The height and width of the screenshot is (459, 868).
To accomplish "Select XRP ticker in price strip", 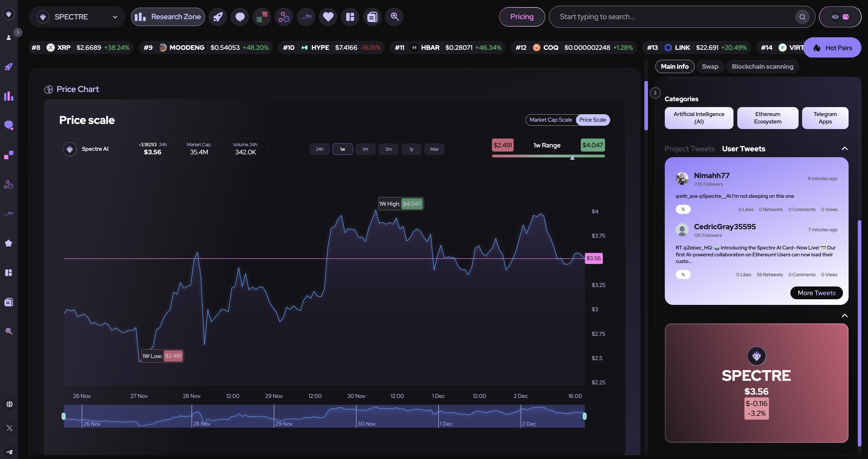I will pos(80,48).
